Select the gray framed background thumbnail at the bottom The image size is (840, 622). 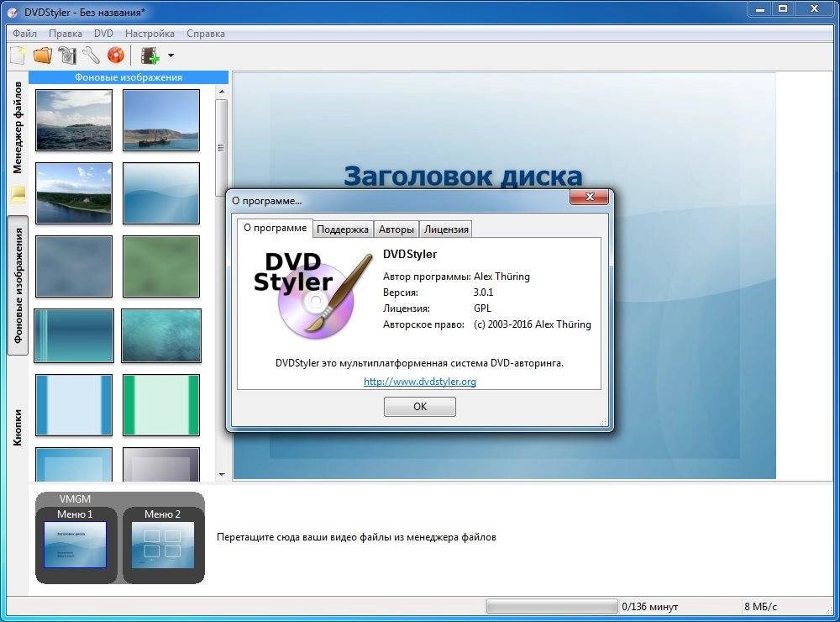tap(161, 464)
